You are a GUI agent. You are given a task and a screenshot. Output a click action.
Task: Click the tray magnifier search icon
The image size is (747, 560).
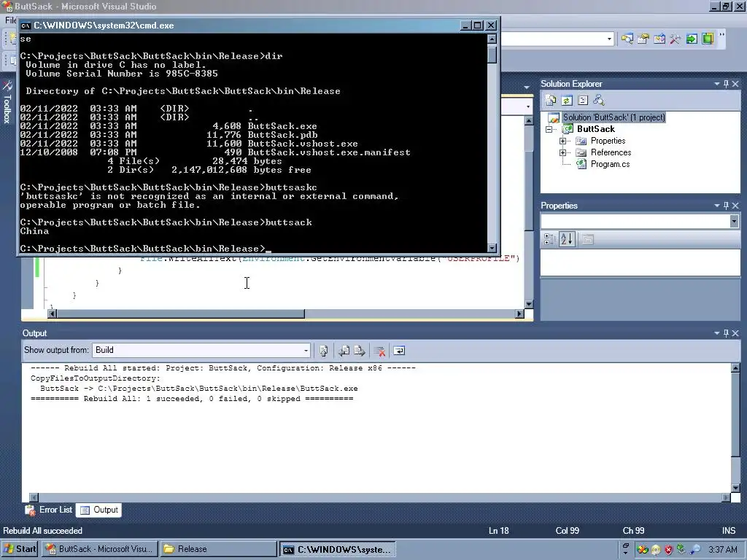tap(695, 550)
